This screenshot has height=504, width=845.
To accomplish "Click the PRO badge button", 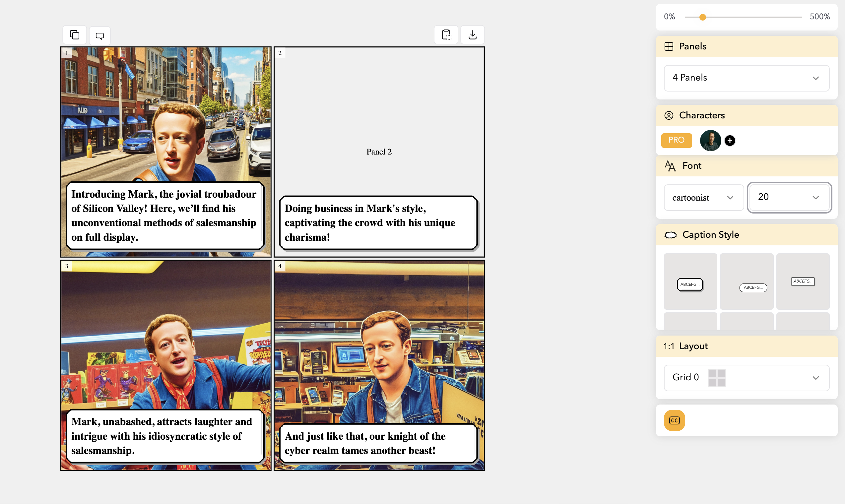I will [676, 140].
